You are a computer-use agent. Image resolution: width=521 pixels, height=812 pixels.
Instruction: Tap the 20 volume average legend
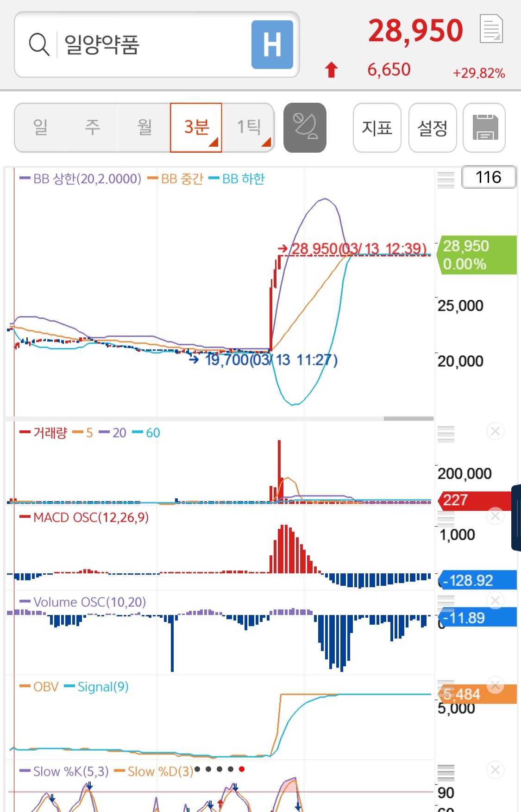point(113,433)
